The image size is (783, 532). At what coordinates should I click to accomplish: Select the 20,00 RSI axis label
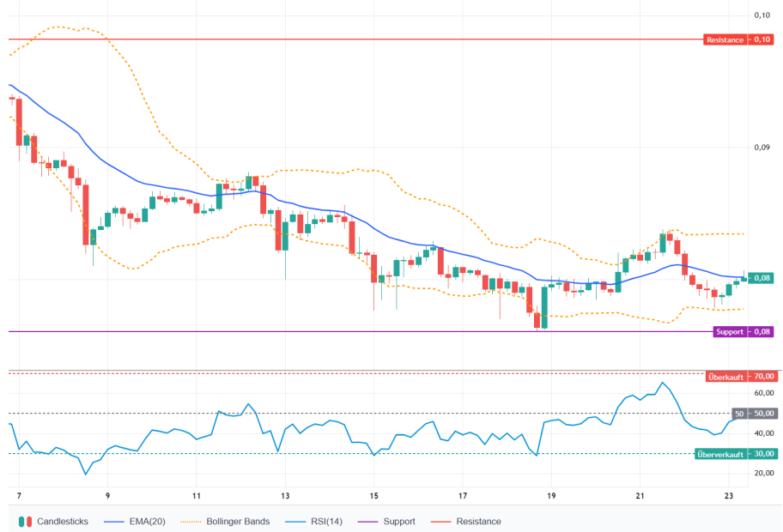click(764, 473)
